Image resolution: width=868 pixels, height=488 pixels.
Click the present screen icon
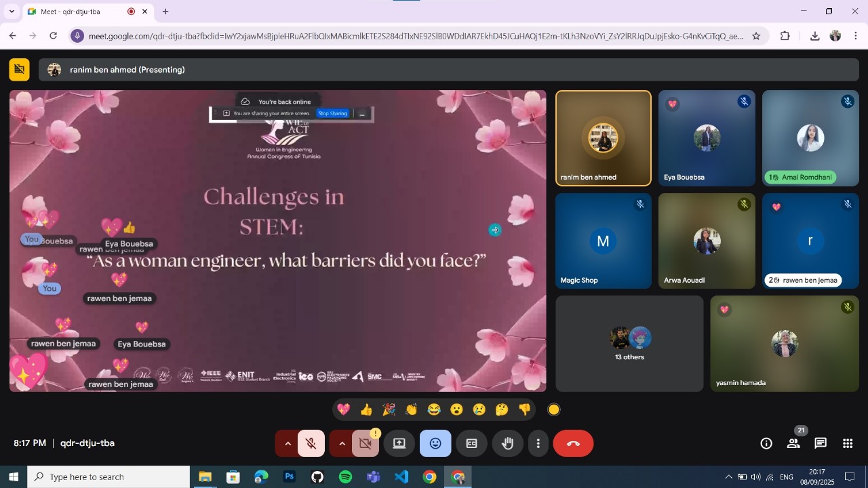[399, 444]
